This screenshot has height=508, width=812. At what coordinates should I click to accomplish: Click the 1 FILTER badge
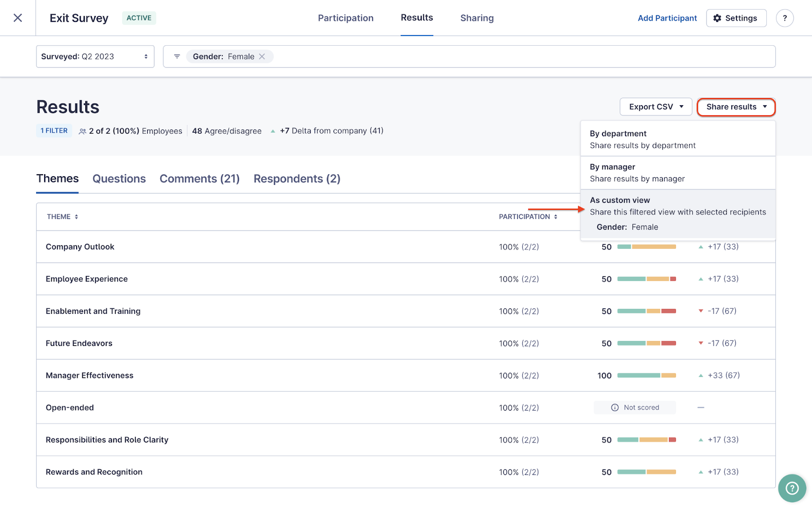[53, 131]
